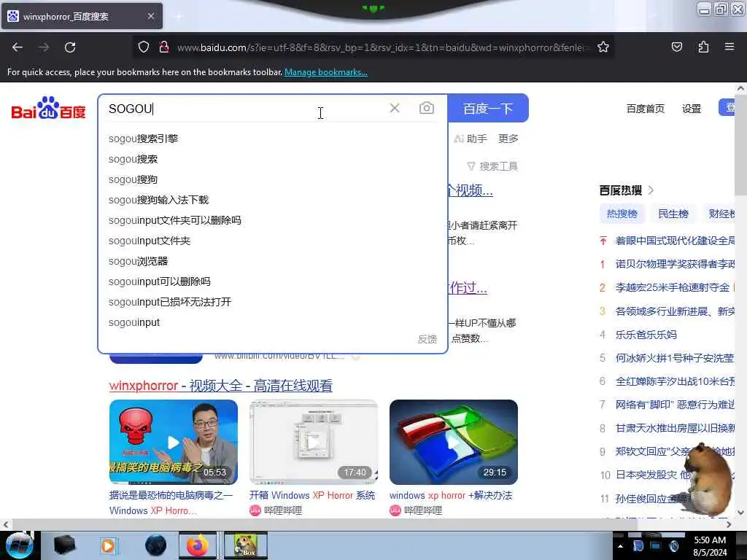The width and height of the screenshot is (747, 560).
Task: Open Baidu image search camera icon
Action: pos(426,108)
